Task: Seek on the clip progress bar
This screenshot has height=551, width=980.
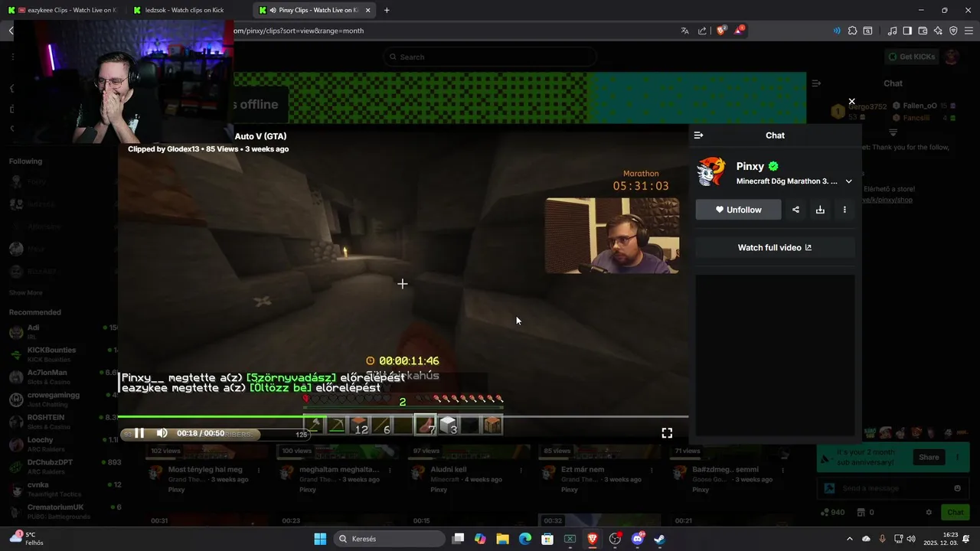Action: tap(403, 417)
